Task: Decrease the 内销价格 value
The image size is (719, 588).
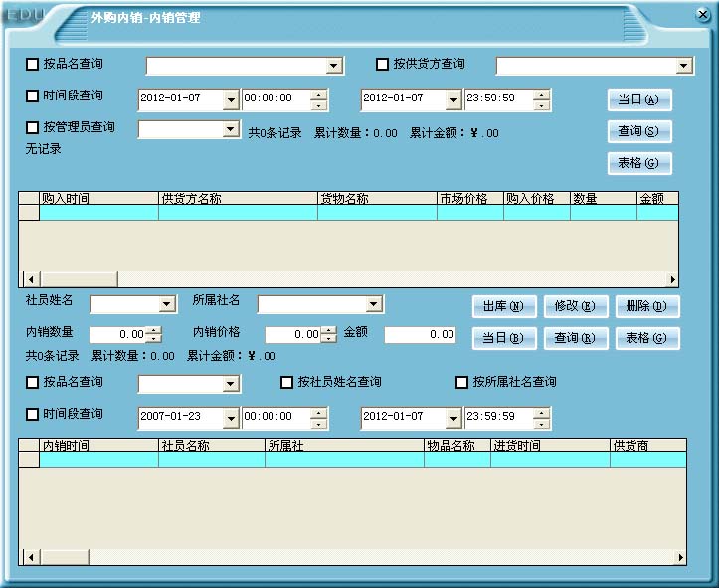Action: [328, 339]
